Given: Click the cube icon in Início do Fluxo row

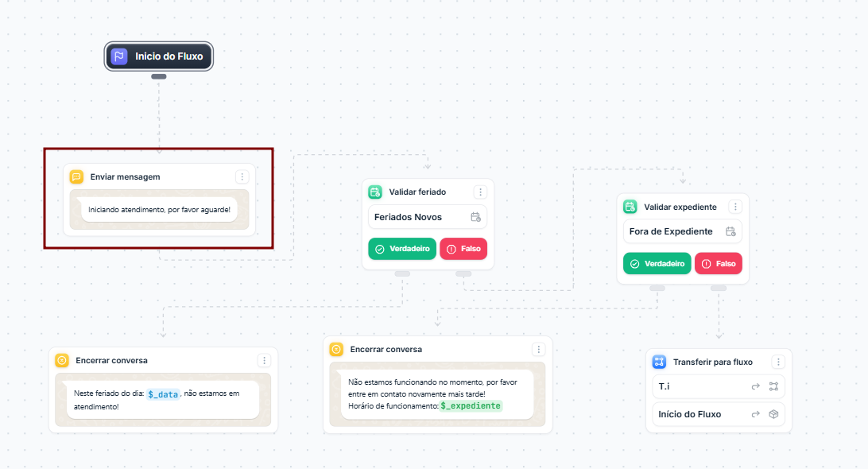Looking at the screenshot, I should click(774, 414).
